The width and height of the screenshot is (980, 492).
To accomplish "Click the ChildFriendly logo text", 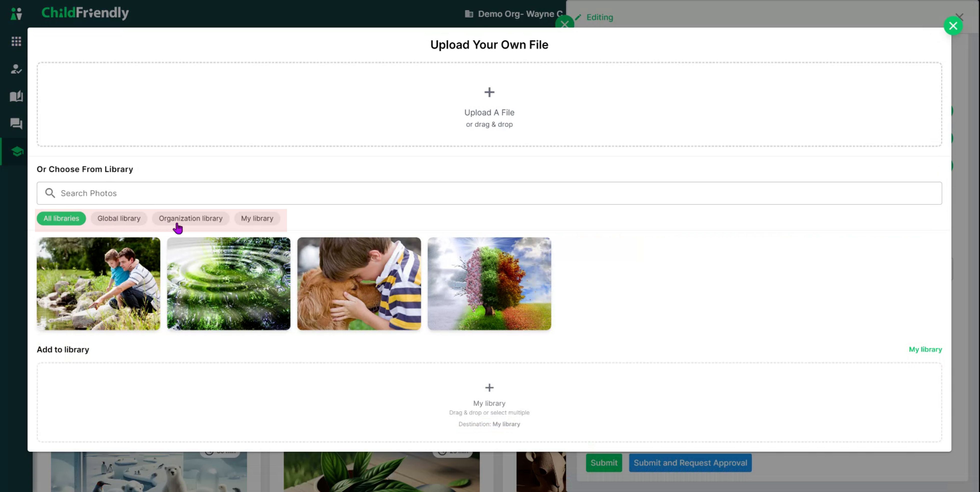I will 85,13.
